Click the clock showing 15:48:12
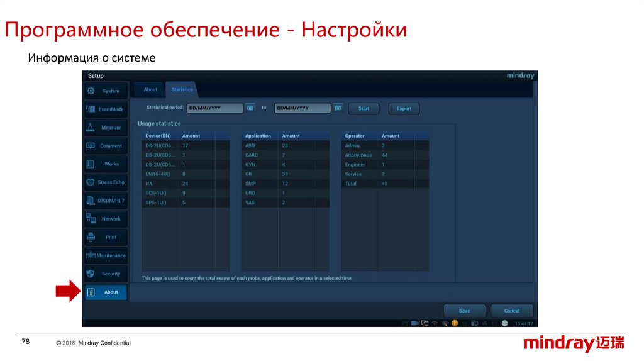The image size is (644, 361). 524,324
